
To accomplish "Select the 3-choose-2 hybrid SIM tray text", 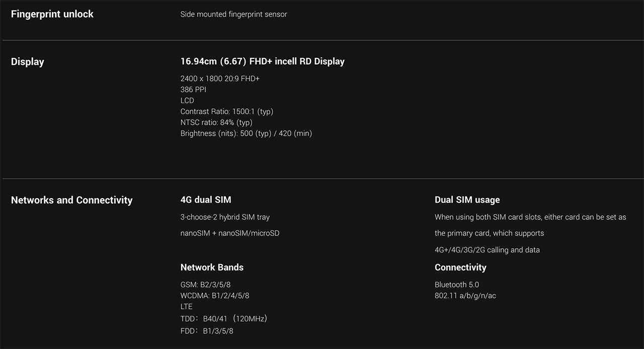I will (x=225, y=217).
